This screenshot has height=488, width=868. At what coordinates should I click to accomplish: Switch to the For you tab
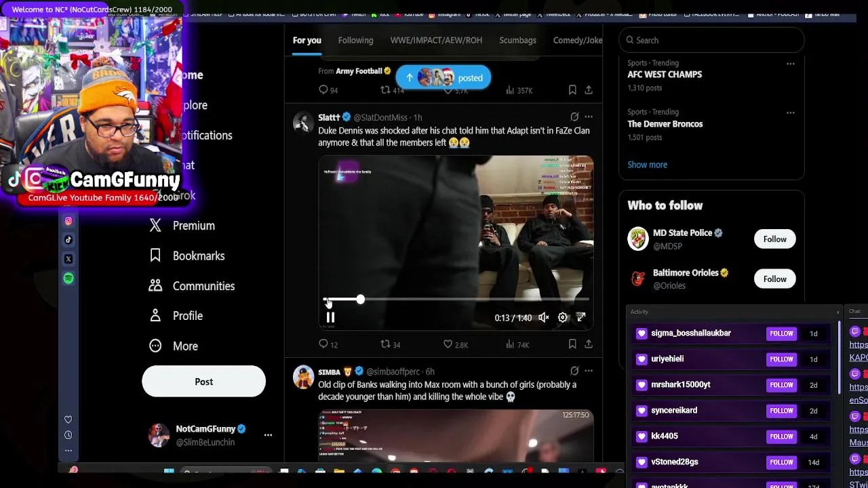click(307, 40)
